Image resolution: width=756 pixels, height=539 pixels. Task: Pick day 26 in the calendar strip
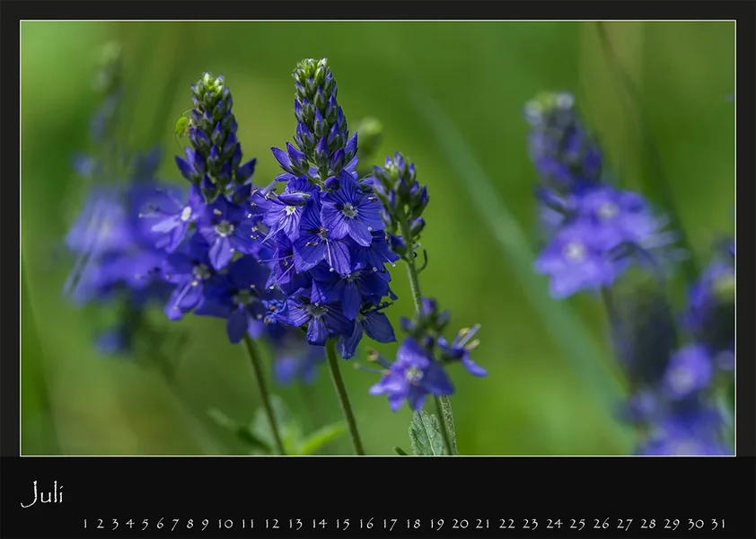(602, 524)
